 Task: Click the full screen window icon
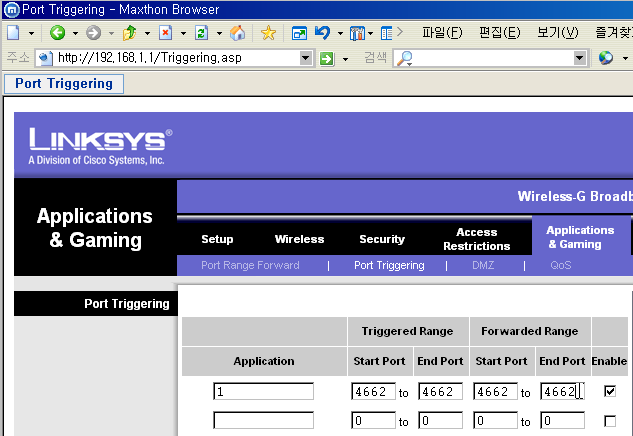(x=299, y=33)
